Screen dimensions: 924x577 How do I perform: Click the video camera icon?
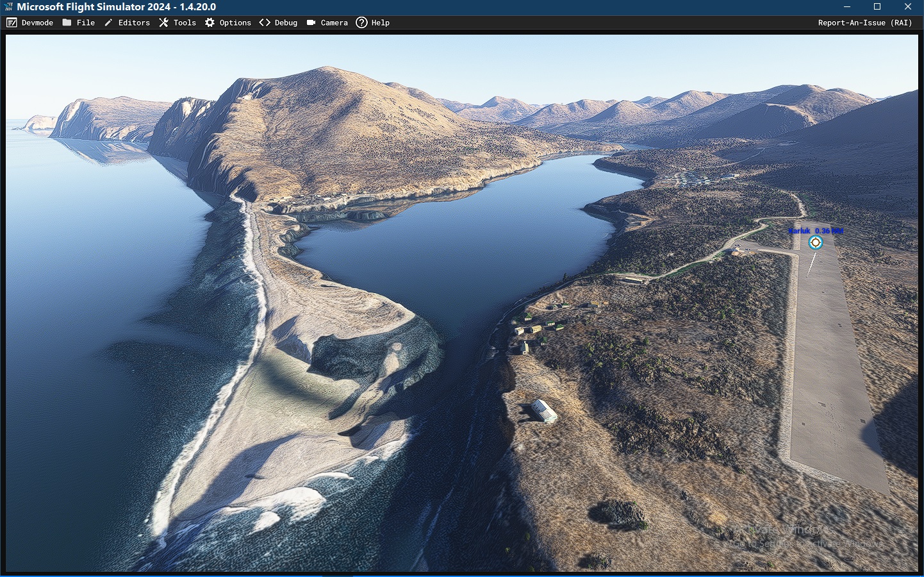point(311,22)
